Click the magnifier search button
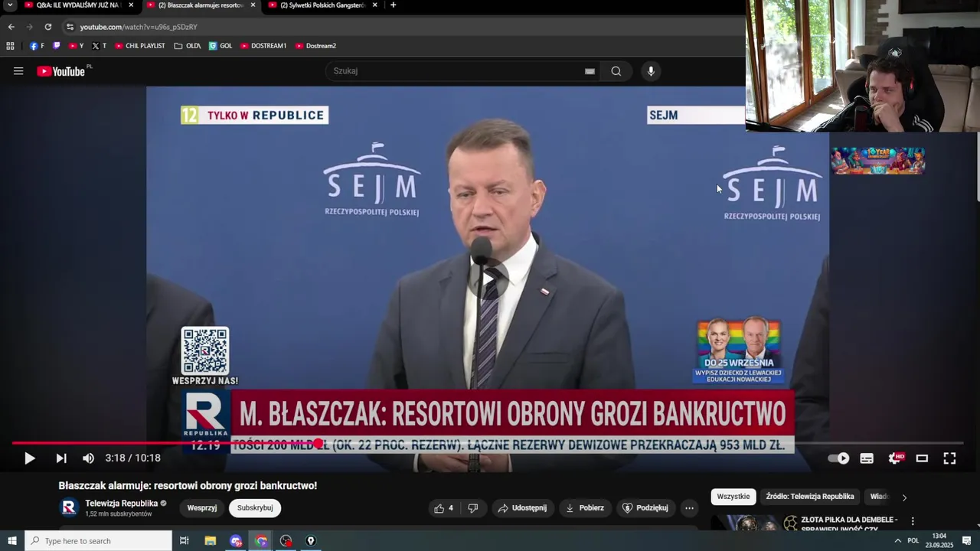The image size is (980, 551). pos(616,71)
